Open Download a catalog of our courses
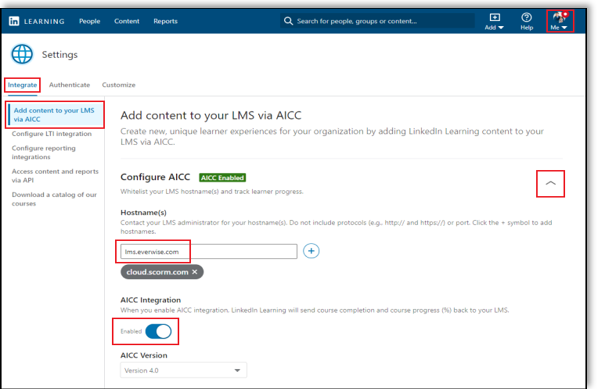 (x=54, y=199)
